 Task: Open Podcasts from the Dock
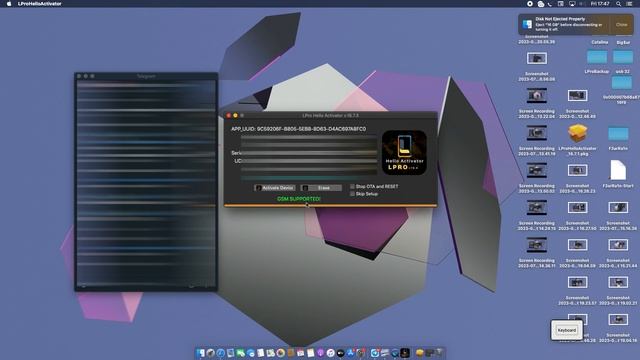(320, 353)
